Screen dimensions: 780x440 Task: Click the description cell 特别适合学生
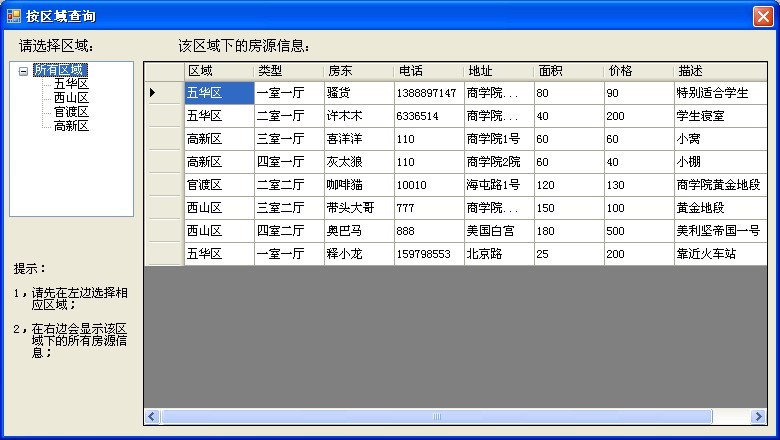click(721, 93)
